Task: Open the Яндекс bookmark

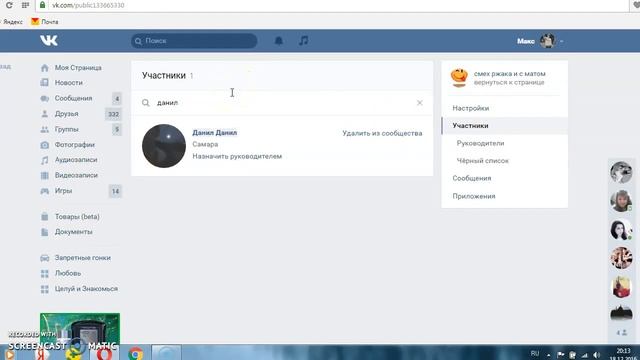Action: (x=12, y=22)
